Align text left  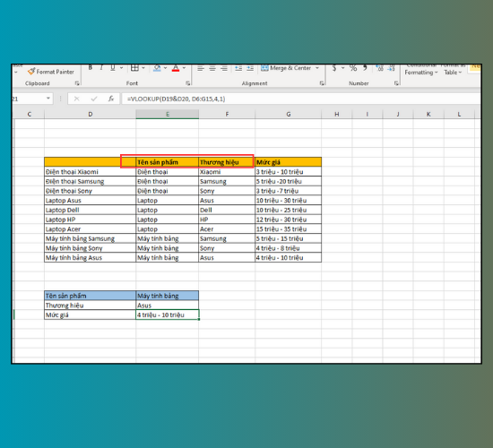tap(201, 68)
